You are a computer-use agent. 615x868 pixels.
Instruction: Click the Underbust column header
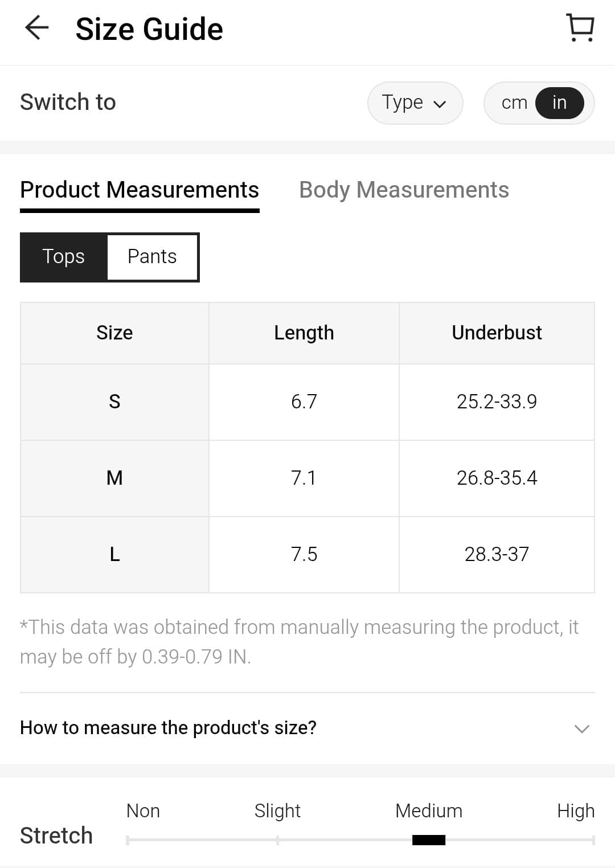pyautogui.click(x=497, y=333)
